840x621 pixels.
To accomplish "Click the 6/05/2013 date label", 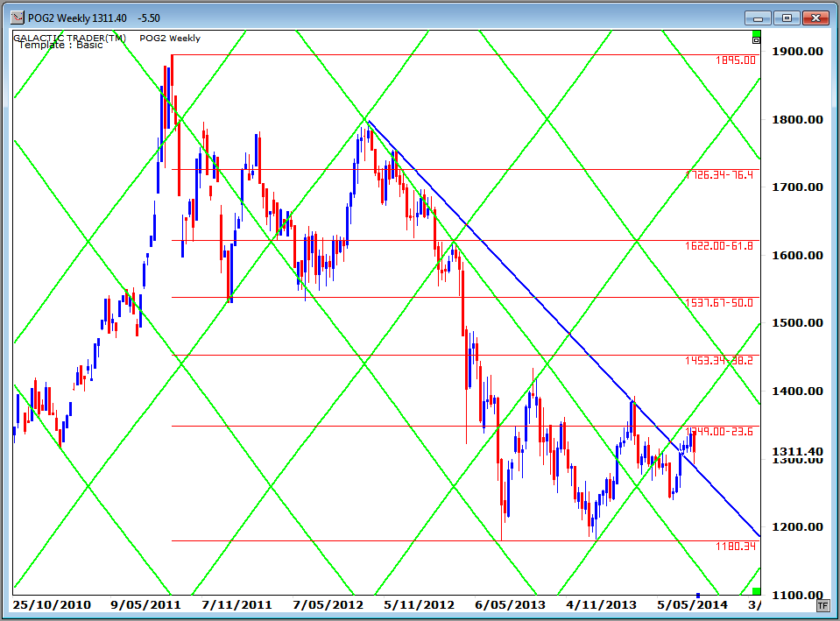I will [x=510, y=605].
